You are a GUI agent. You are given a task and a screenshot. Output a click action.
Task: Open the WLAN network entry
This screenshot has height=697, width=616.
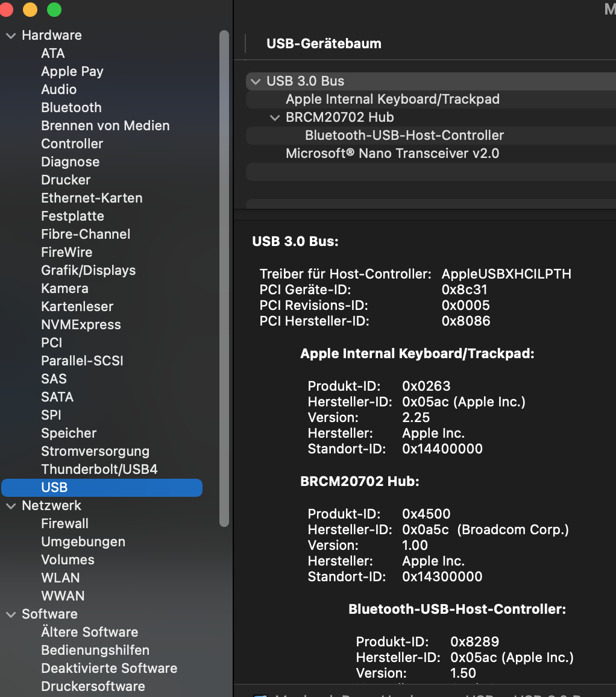coord(60,578)
